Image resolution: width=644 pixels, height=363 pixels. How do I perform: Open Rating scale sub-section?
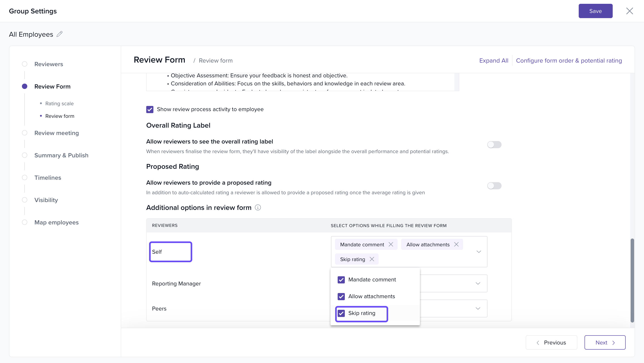pyautogui.click(x=59, y=103)
